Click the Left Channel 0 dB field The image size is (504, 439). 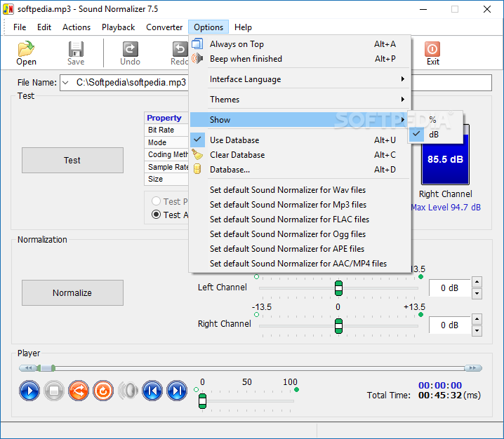tap(450, 288)
